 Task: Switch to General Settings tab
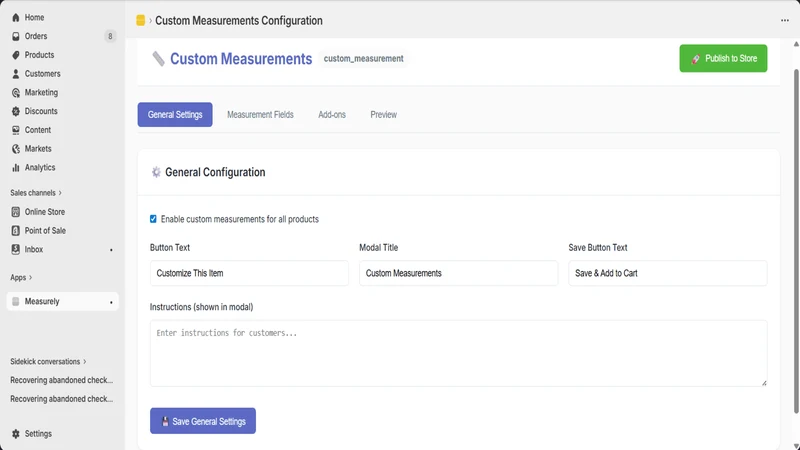pos(175,115)
